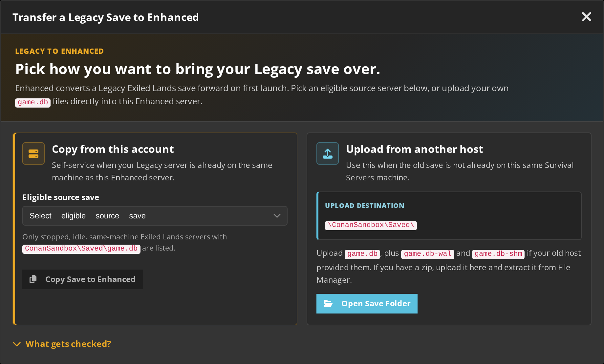Click the dialog title Transfer a Legacy Save to Enhanced

coord(106,17)
